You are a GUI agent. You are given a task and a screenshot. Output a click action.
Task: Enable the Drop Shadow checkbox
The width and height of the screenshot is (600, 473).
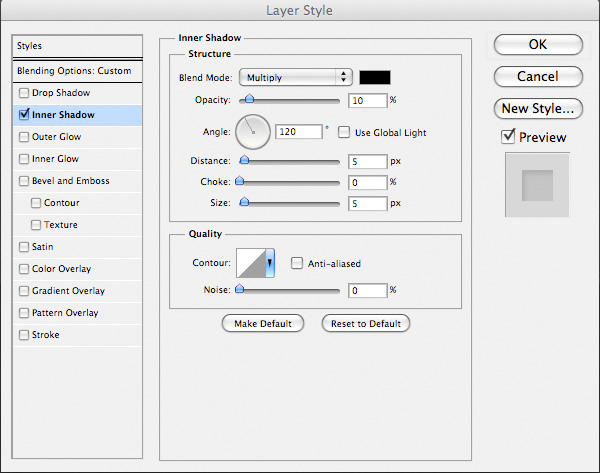tap(24, 93)
